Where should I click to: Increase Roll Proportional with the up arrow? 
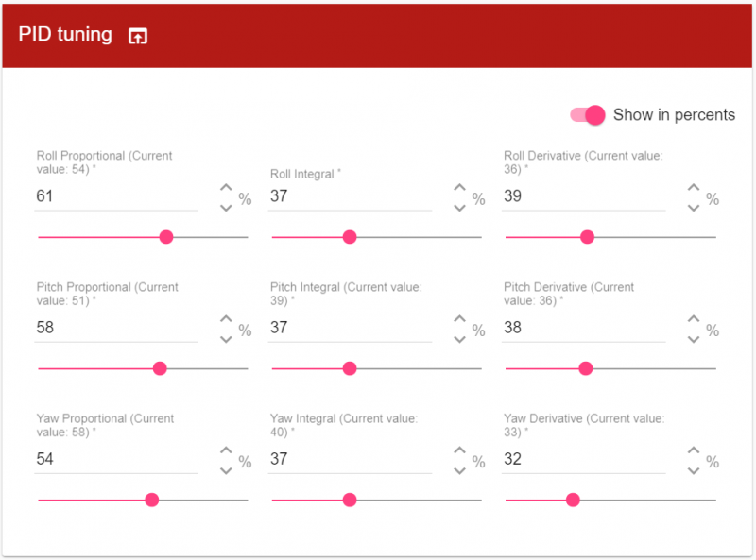[226, 189]
